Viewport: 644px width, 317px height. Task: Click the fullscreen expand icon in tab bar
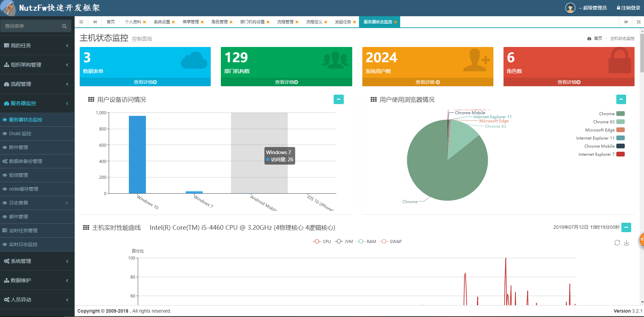coord(638,22)
